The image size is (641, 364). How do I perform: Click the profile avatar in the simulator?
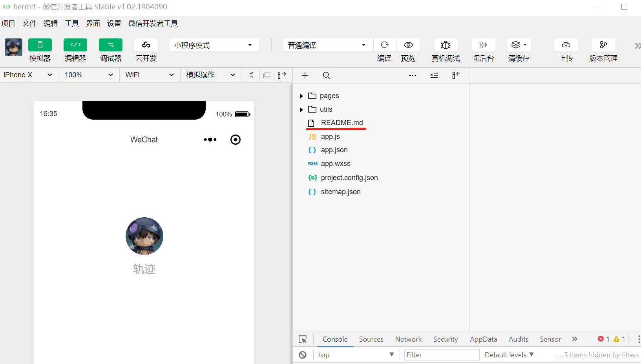tap(144, 236)
